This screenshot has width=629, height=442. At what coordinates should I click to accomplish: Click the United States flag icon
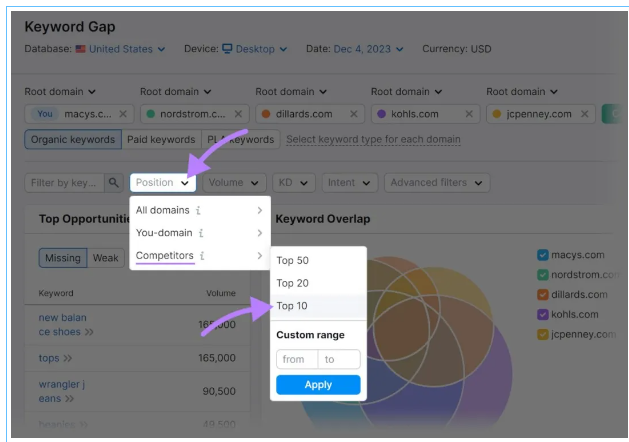(81, 49)
